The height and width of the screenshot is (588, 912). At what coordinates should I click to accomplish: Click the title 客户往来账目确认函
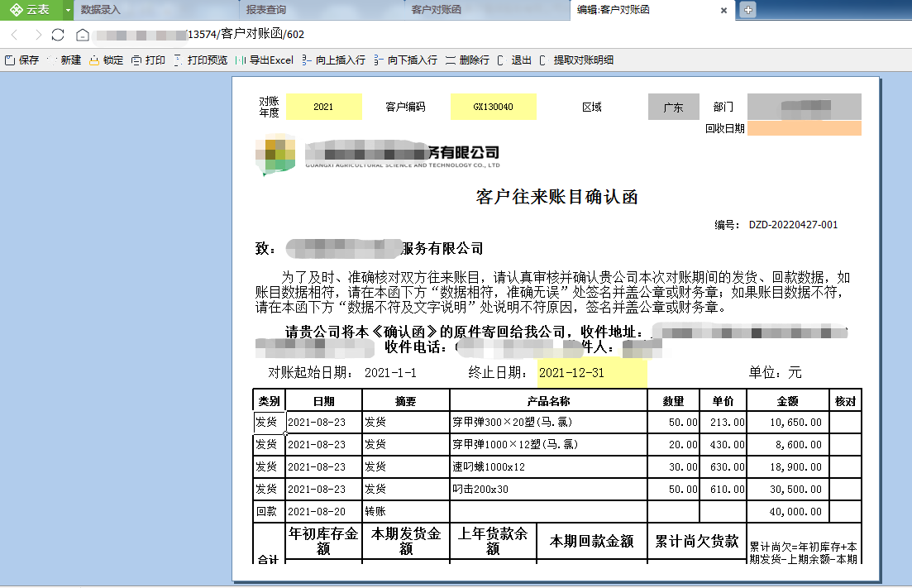coord(556,197)
